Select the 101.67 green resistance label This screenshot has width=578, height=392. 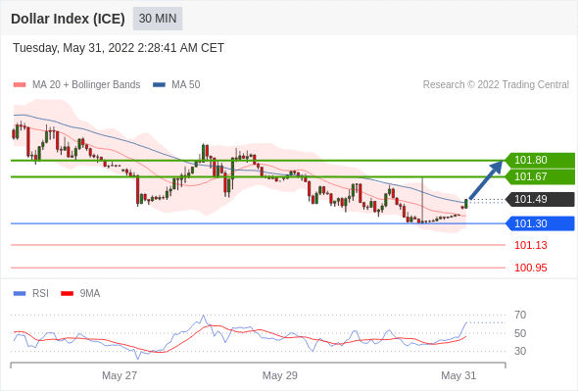pyautogui.click(x=541, y=176)
